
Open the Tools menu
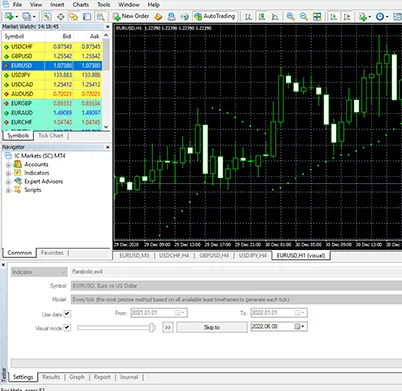pyautogui.click(x=103, y=5)
